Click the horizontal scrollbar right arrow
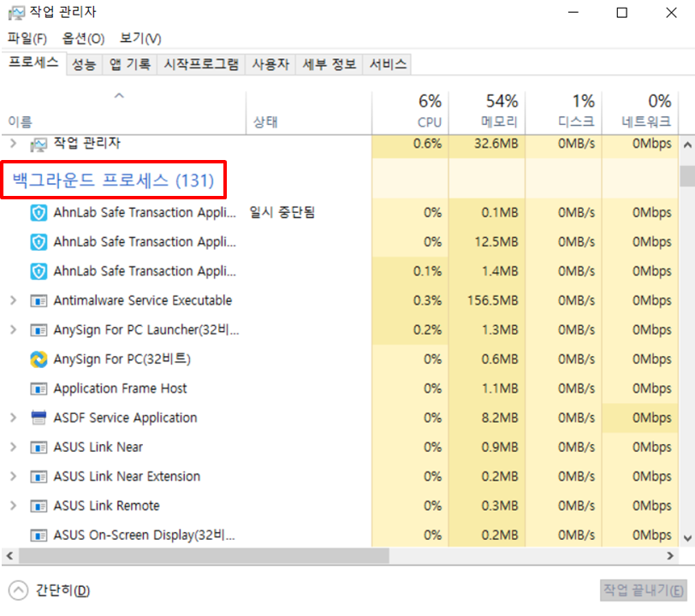695x616 pixels. pyautogui.click(x=670, y=556)
